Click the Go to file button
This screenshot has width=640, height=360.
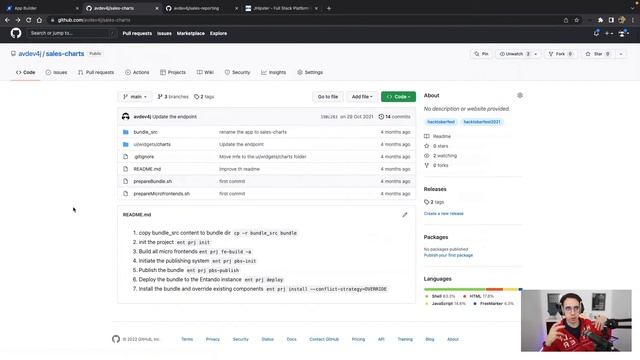tap(328, 97)
